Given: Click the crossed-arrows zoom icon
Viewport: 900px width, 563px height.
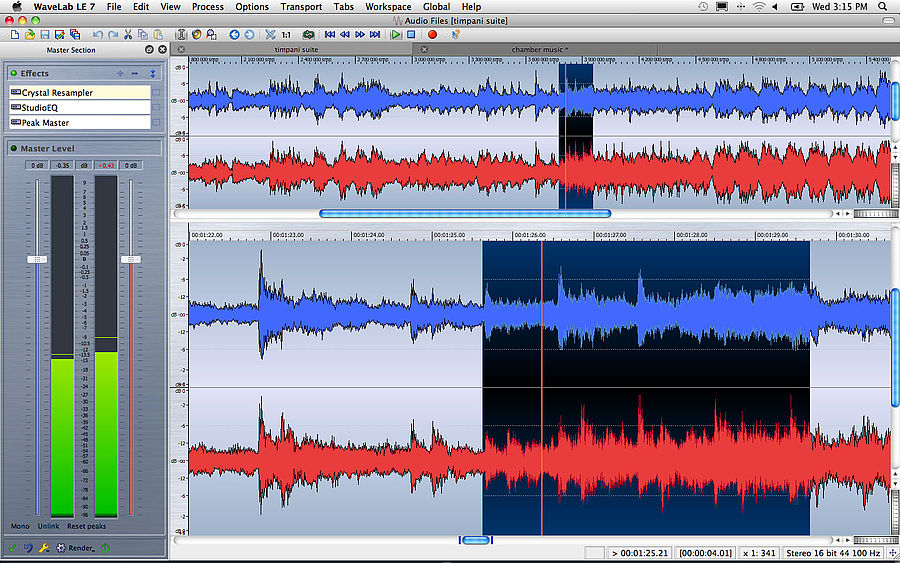Looking at the screenshot, I should tap(270, 34).
